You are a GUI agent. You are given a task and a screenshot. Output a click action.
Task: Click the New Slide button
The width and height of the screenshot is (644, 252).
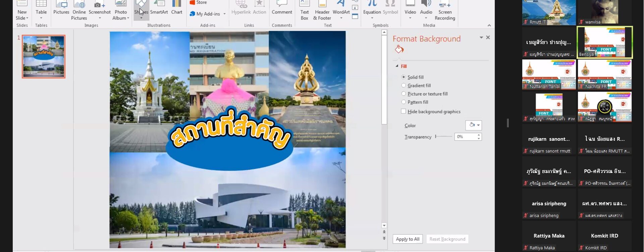22,10
